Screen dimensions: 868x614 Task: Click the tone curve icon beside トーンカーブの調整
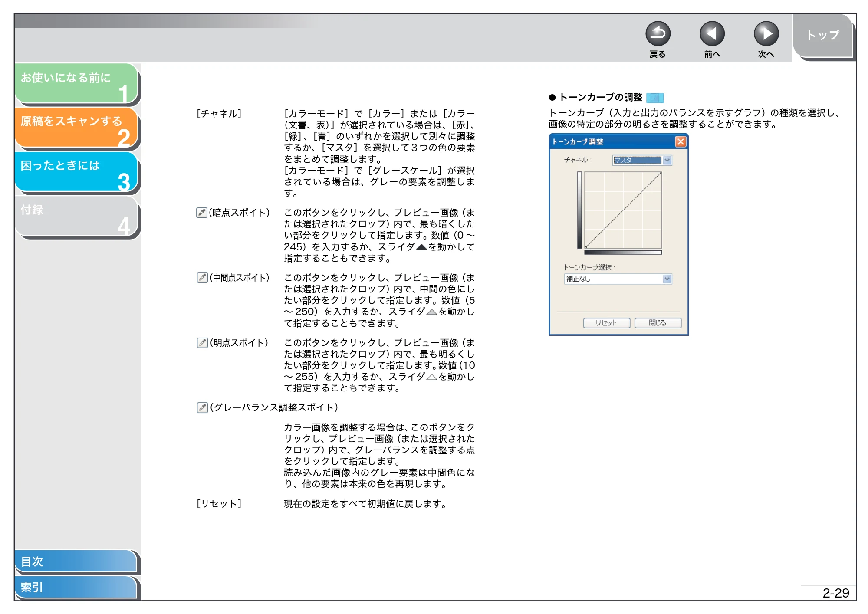tap(655, 98)
